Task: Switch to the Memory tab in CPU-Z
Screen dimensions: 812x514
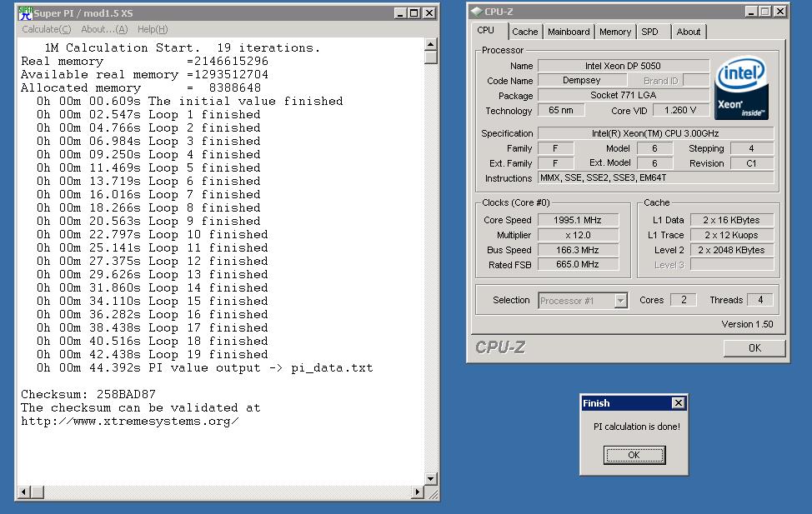Action: coord(614,32)
